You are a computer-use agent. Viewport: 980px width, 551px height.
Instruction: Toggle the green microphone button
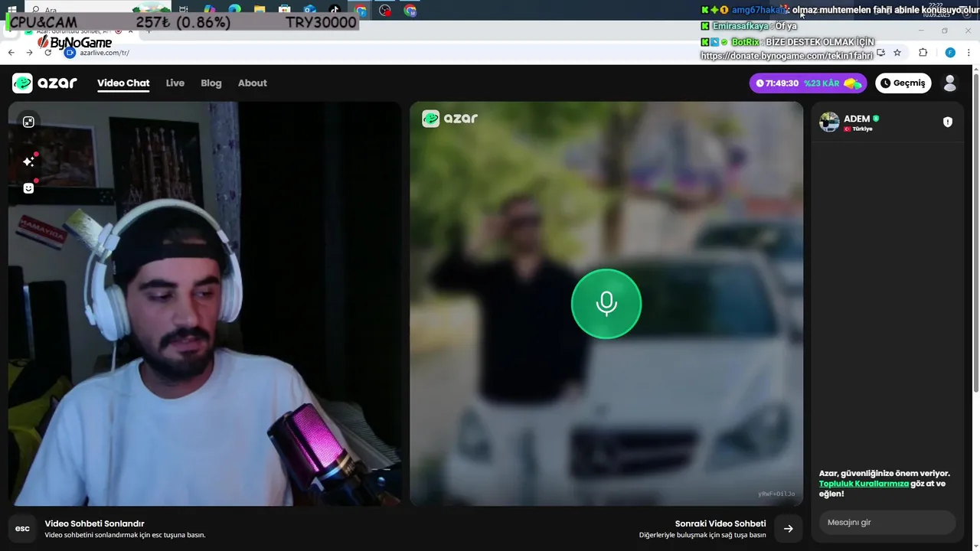(606, 303)
